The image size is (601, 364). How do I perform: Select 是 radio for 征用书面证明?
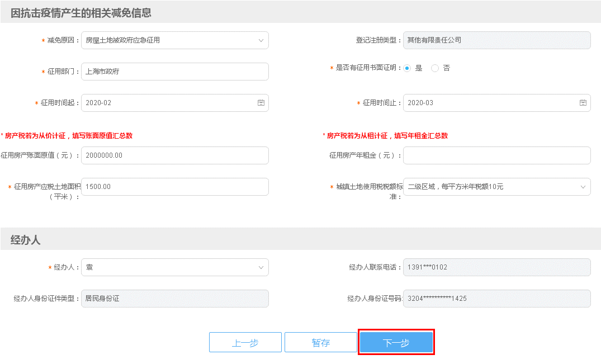[x=407, y=68]
